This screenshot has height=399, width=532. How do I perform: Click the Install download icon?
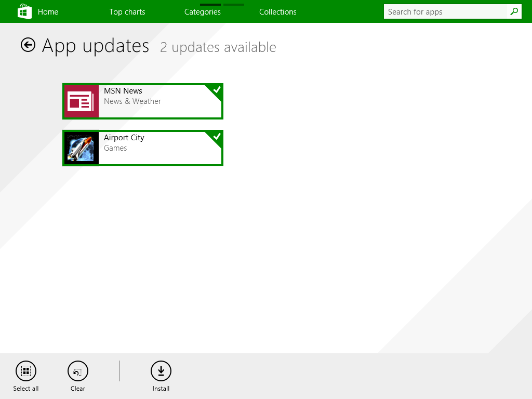pyautogui.click(x=161, y=371)
